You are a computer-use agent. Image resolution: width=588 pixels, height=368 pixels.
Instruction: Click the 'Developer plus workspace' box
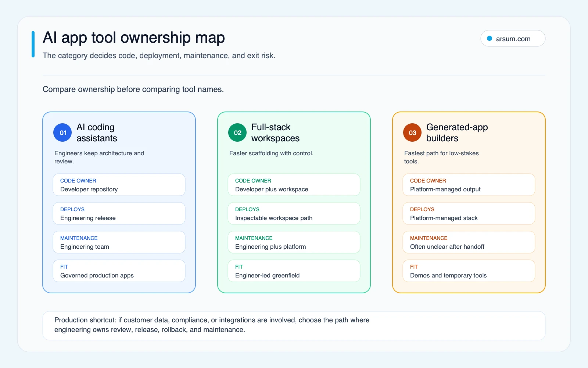(x=294, y=185)
